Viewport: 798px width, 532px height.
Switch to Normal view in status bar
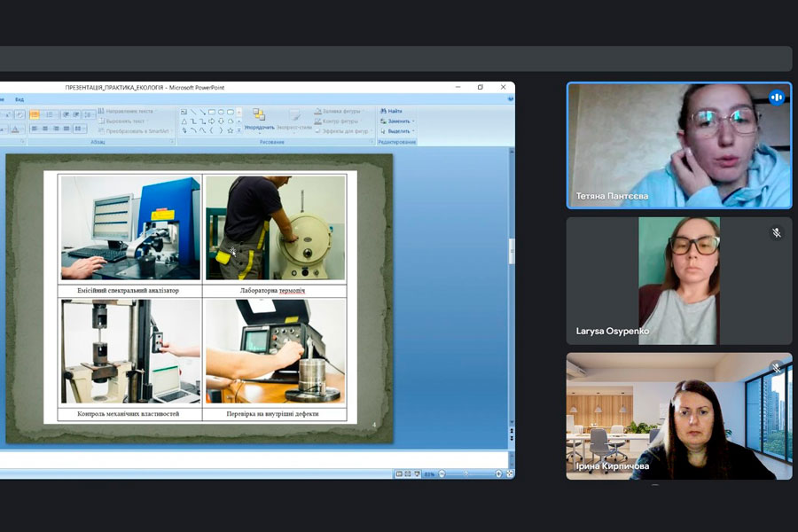pyautogui.click(x=400, y=473)
